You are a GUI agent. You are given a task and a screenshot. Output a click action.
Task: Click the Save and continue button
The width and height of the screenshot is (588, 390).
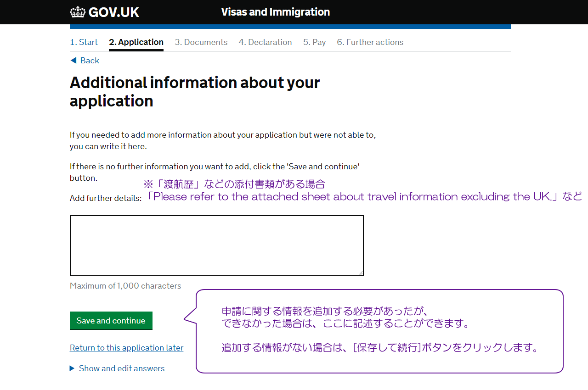(111, 321)
